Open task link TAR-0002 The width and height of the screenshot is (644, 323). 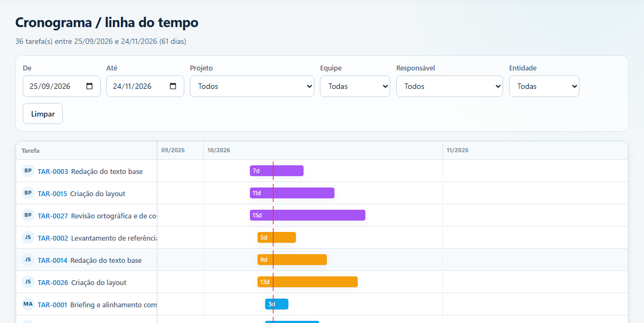point(53,238)
